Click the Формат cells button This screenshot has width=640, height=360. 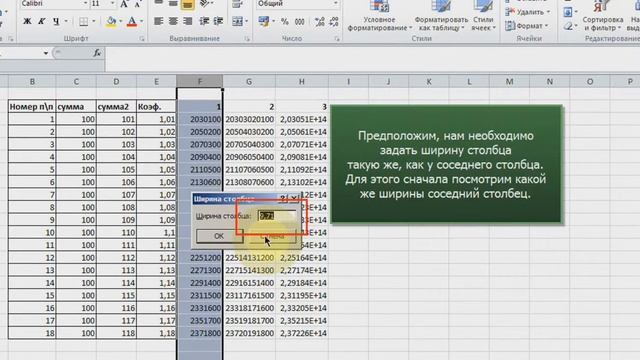coord(527,26)
